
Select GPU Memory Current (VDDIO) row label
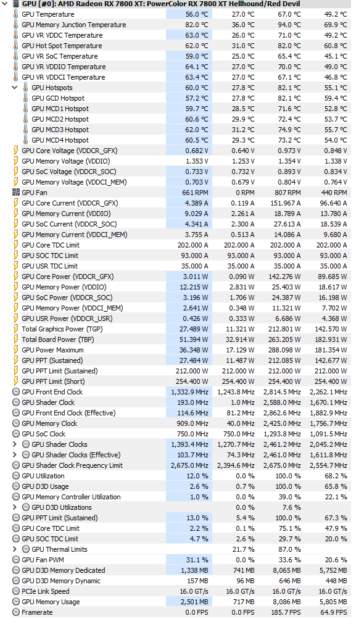tap(67, 214)
